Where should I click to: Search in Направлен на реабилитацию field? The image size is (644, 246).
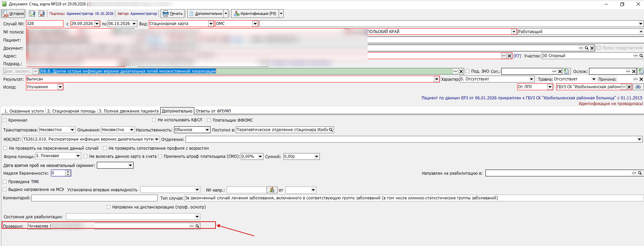coord(640,173)
